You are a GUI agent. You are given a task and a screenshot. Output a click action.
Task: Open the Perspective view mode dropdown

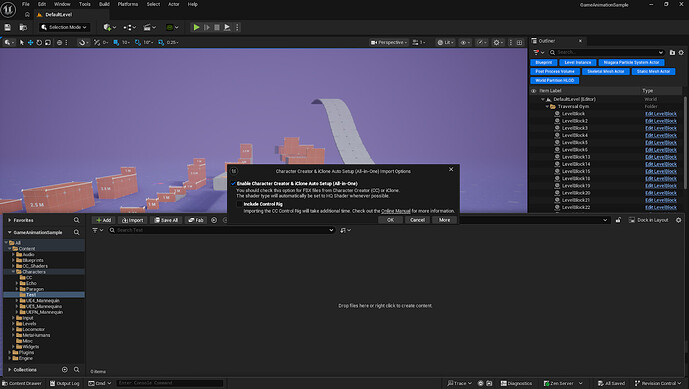pos(389,43)
